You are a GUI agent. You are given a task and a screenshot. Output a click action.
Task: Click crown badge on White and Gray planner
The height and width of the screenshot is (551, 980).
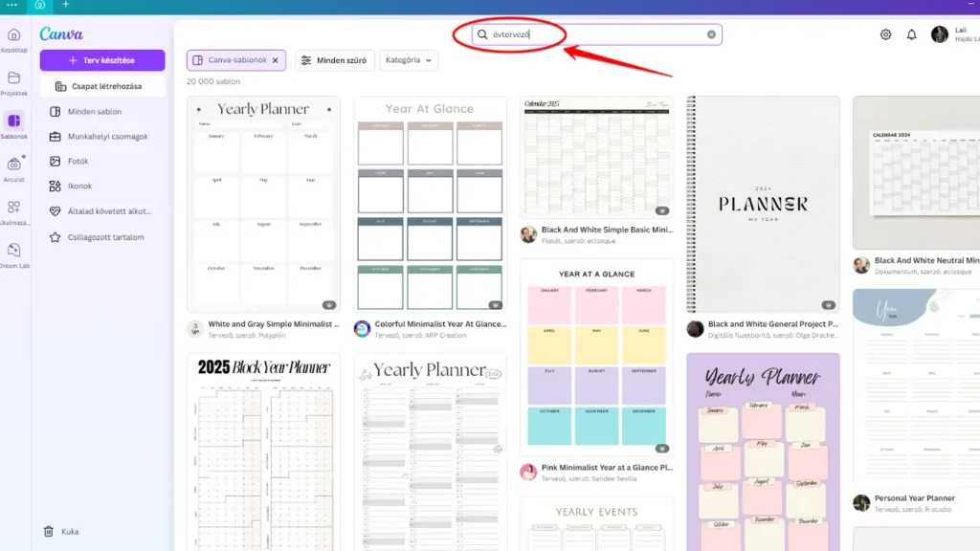tap(329, 305)
